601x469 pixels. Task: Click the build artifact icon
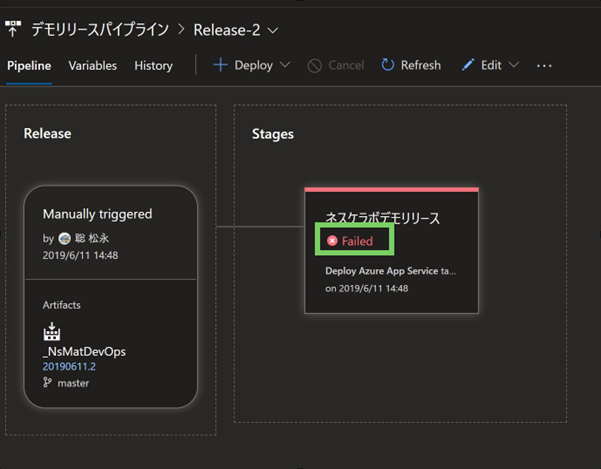coord(52,331)
